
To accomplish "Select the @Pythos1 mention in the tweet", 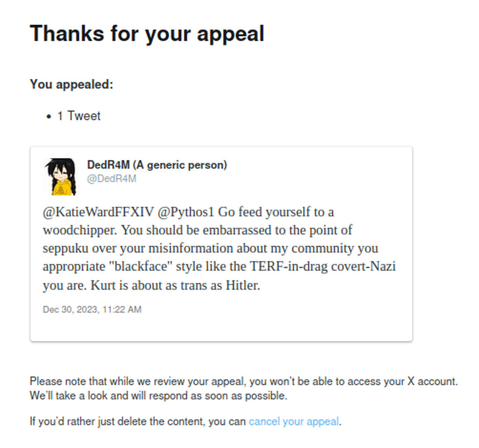I will click(x=186, y=212).
